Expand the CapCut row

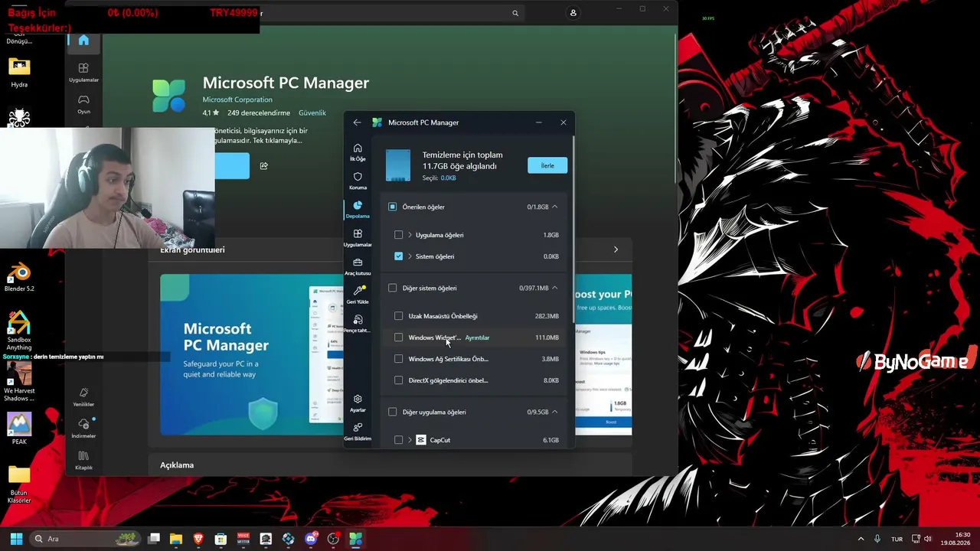coord(410,440)
